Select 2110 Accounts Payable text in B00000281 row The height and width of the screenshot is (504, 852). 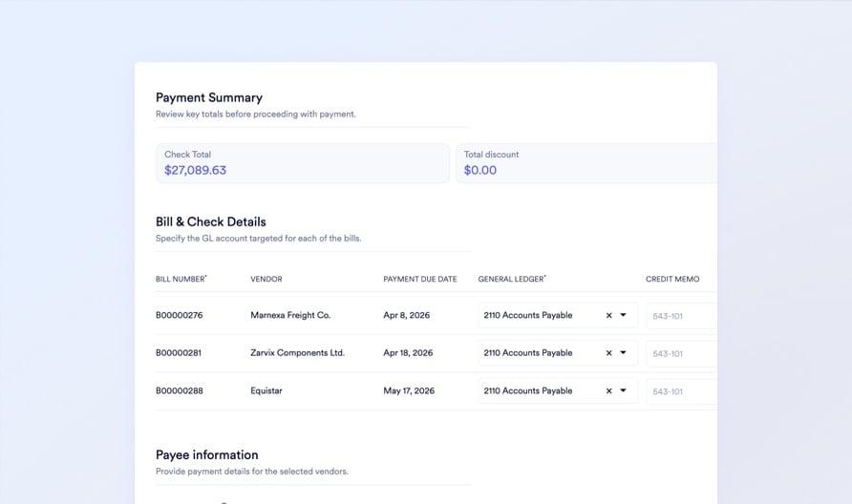coord(527,353)
